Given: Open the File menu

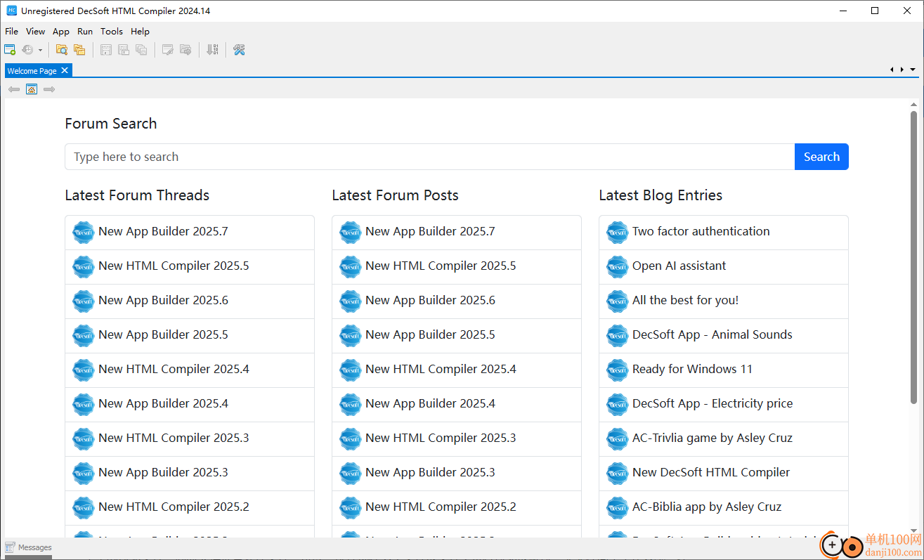Looking at the screenshot, I should point(11,31).
